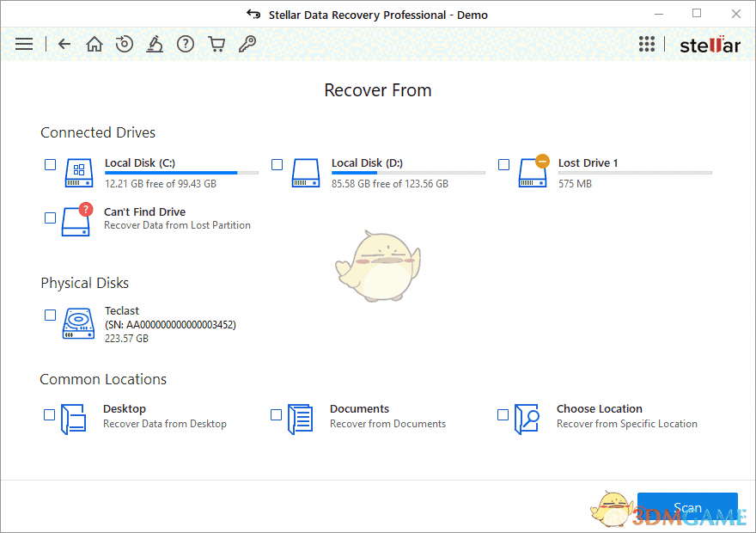Click the chick mascot image in the center
Viewport: 756px width, 533px height.
click(x=378, y=265)
